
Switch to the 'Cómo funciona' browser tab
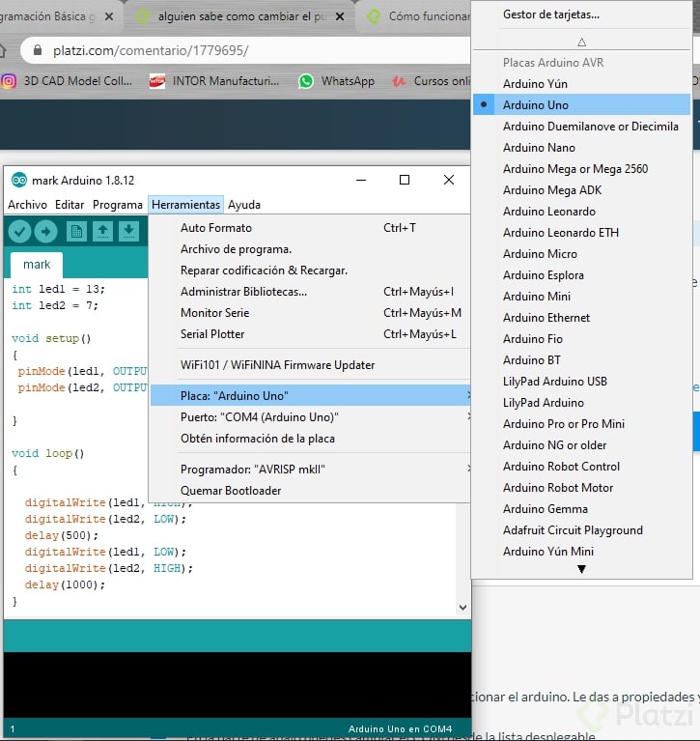pos(417,16)
